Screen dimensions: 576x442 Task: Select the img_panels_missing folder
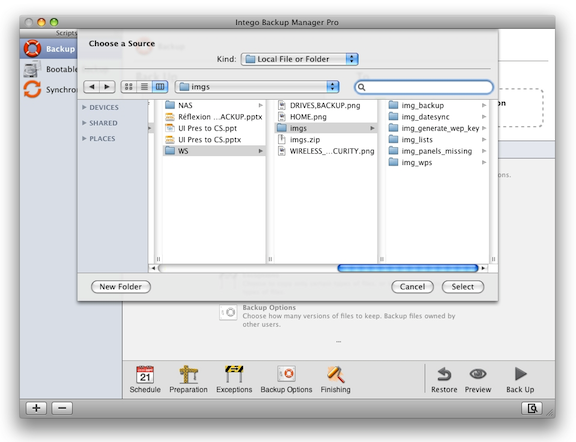point(437,151)
